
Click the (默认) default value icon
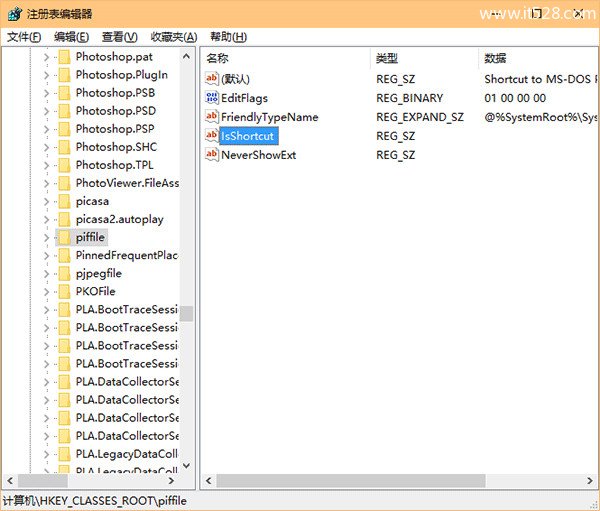tap(211, 79)
